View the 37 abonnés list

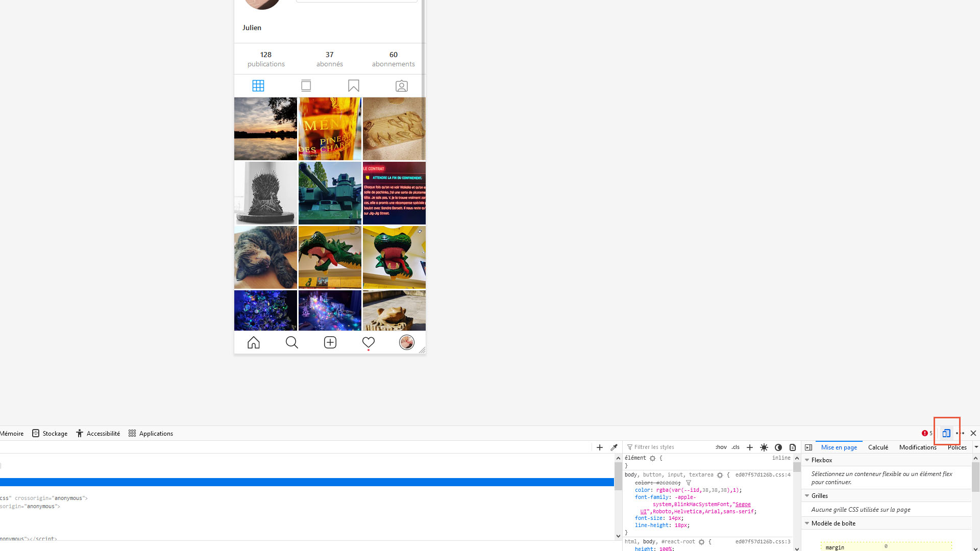(330, 59)
